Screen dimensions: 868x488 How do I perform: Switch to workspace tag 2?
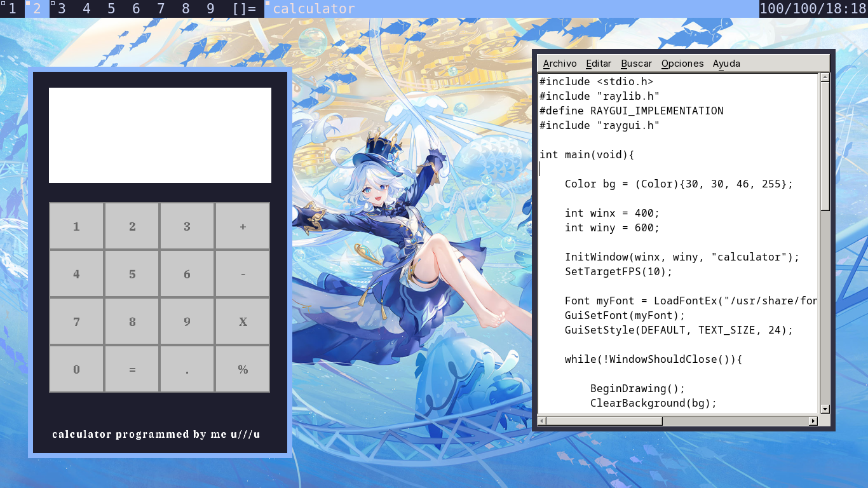click(x=37, y=9)
